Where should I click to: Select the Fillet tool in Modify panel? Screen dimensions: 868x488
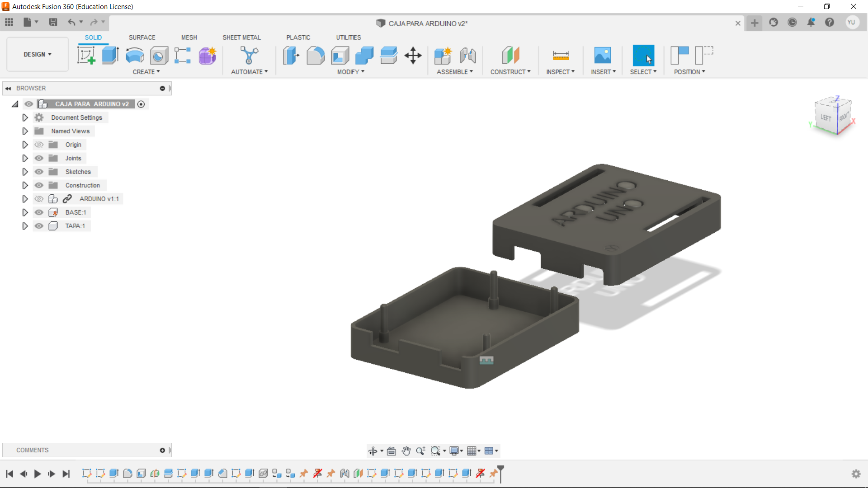click(316, 55)
